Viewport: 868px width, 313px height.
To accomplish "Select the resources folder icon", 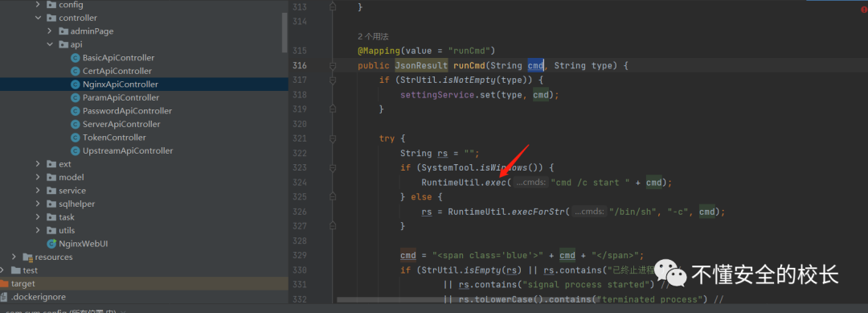I will [27, 257].
